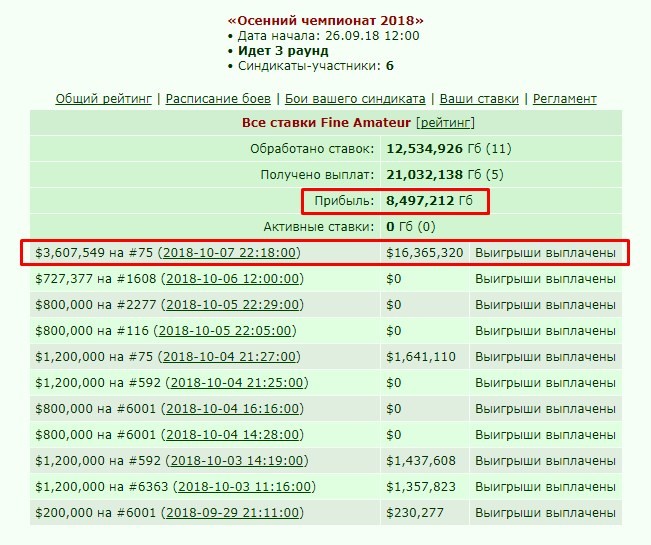Open bet date 2018-10-06 12:00:00
The width and height of the screenshot is (651, 545).
point(232,279)
